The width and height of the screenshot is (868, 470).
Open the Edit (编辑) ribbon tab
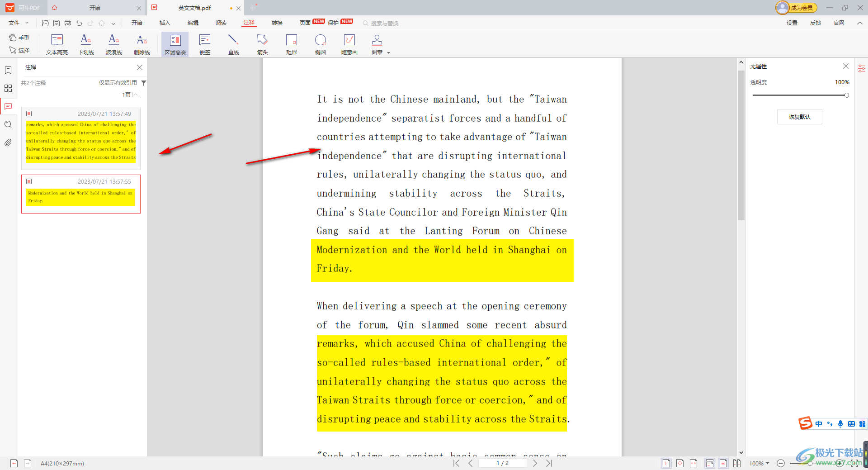[x=193, y=23]
